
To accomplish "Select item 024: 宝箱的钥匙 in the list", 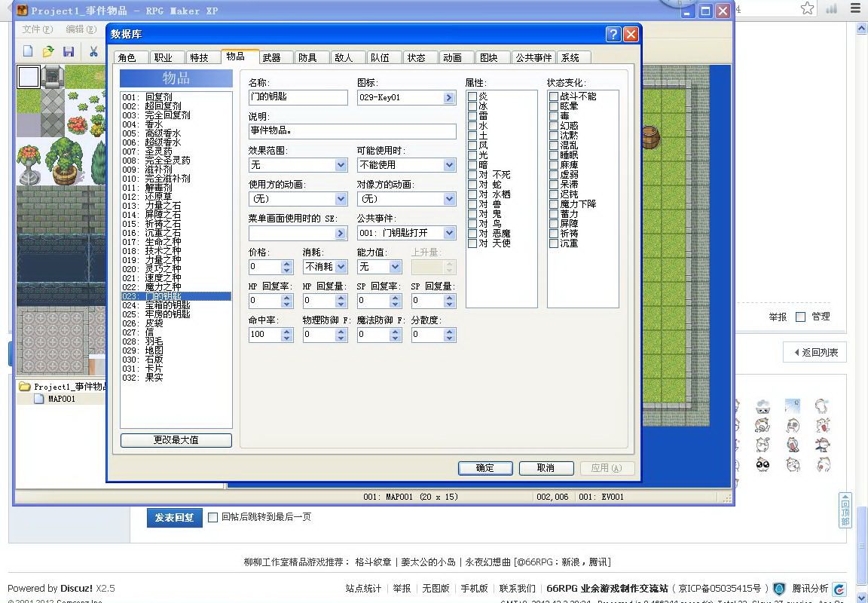I will (176, 305).
